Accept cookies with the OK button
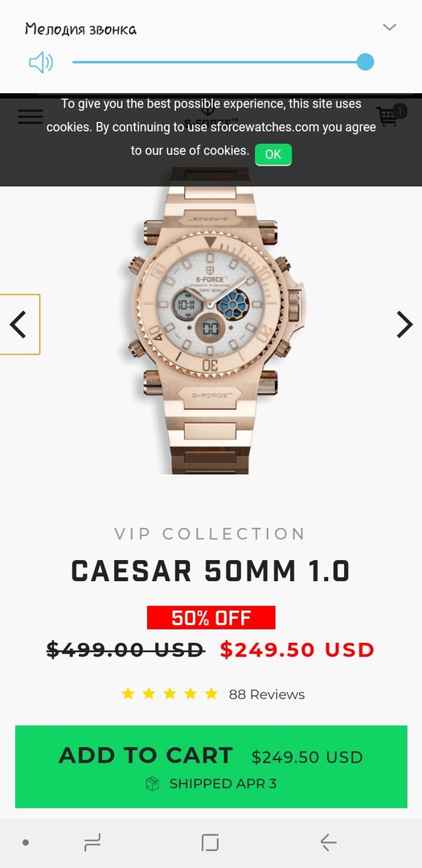Screen dimensions: 422x868 (x=273, y=154)
